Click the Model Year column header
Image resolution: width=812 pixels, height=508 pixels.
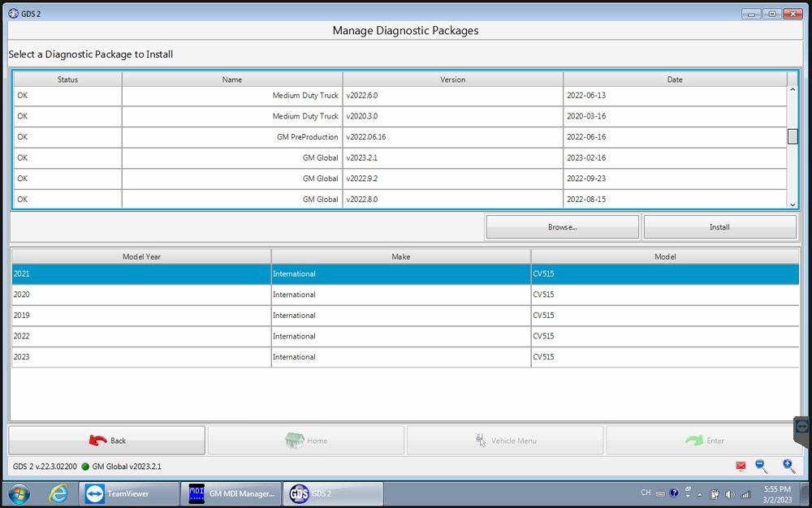click(x=141, y=256)
